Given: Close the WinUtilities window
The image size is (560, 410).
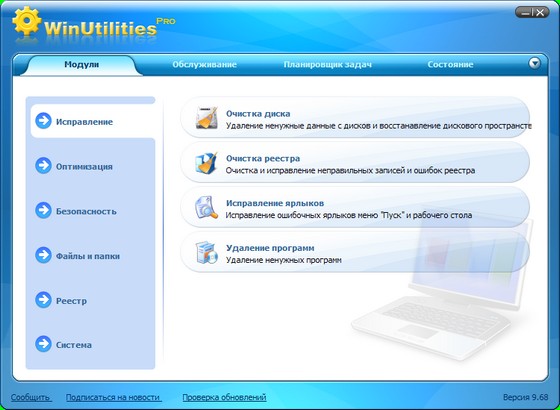Looking at the screenshot, I should point(541,13).
